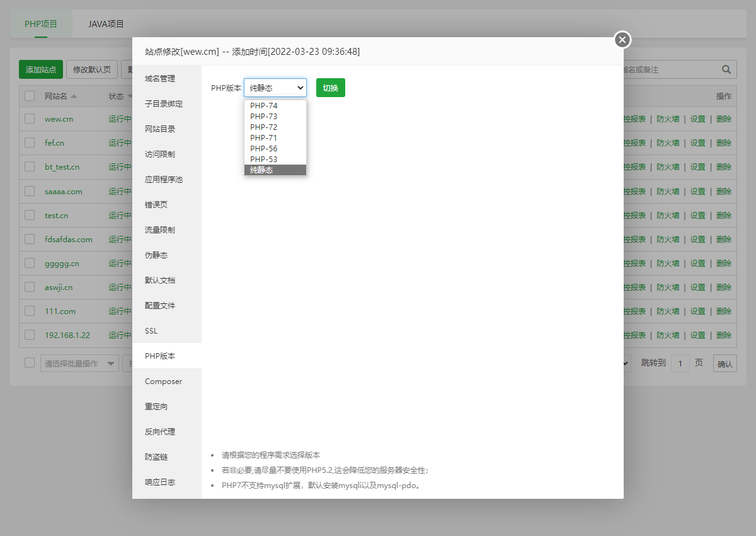Check the fef.cn row checkbox
The image size is (756, 536).
click(28, 143)
